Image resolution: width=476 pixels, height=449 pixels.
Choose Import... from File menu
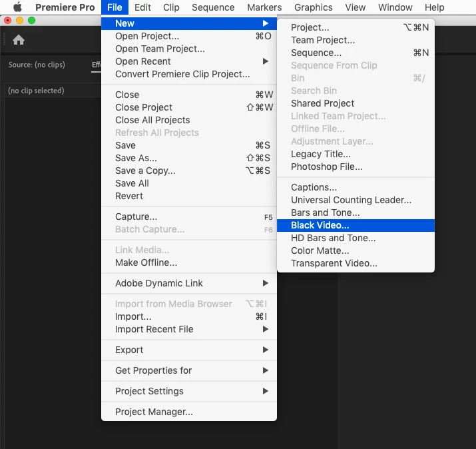click(189, 316)
